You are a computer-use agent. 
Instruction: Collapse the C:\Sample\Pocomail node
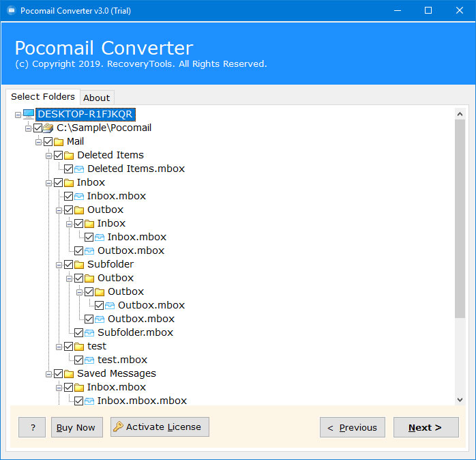(x=28, y=128)
